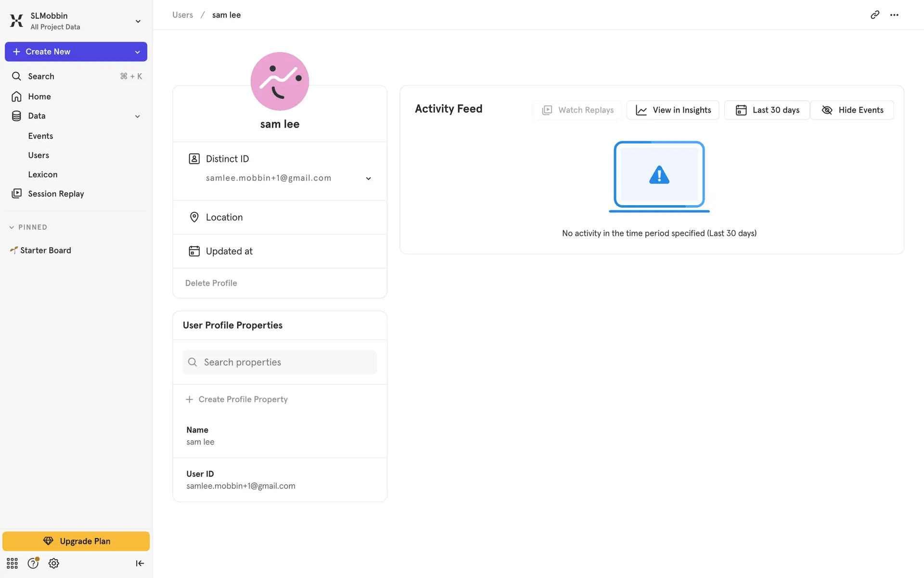Collapse the sidebar with the arrow icon
The height and width of the screenshot is (578, 924).
[140, 563]
